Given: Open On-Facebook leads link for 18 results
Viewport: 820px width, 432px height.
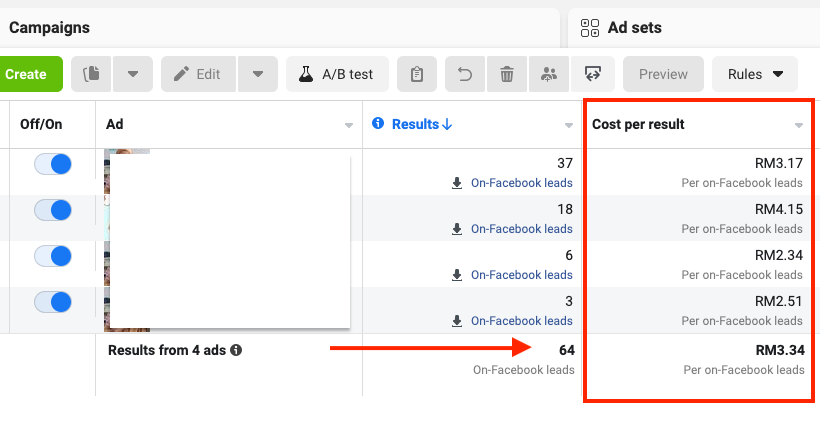Looking at the screenshot, I should 521,229.
